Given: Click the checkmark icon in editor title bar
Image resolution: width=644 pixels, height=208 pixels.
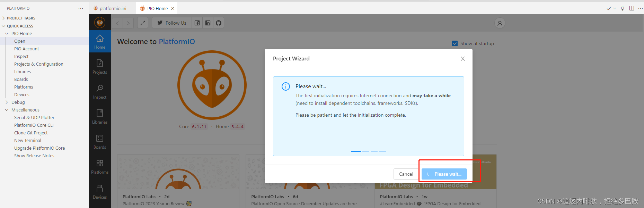Looking at the screenshot, I should tap(609, 8).
